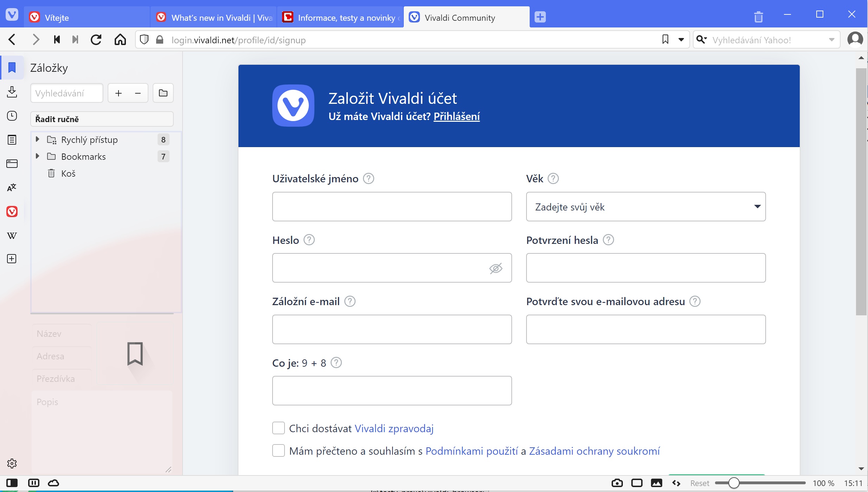Switch to Informace, testy a novinky tab
The height and width of the screenshot is (492, 868).
point(341,18)
